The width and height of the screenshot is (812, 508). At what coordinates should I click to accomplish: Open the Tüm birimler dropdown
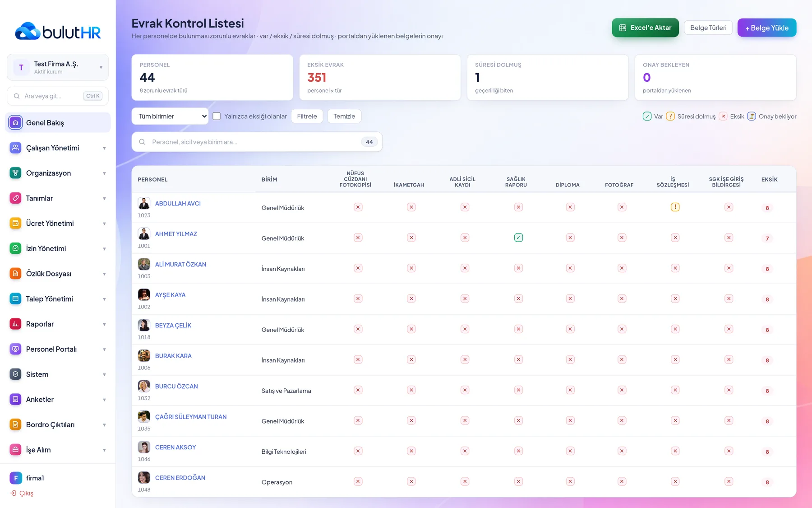[x=170, y=116]
